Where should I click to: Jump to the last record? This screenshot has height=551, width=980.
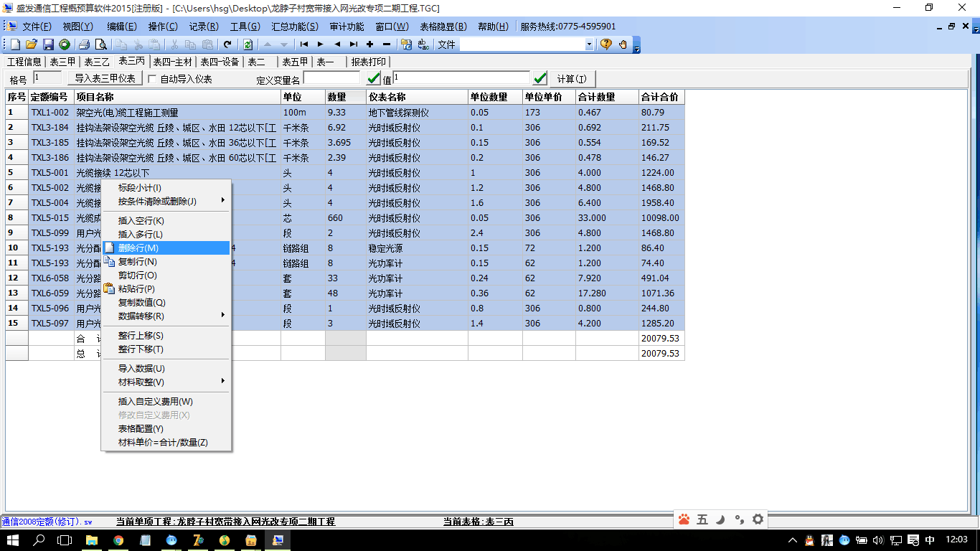(x=354, y=44)
